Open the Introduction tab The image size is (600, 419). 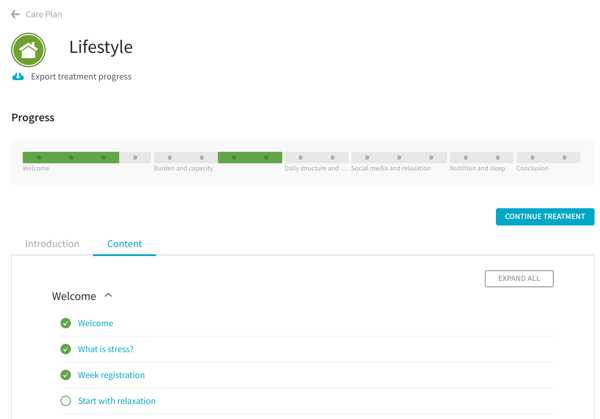[52, 244]
